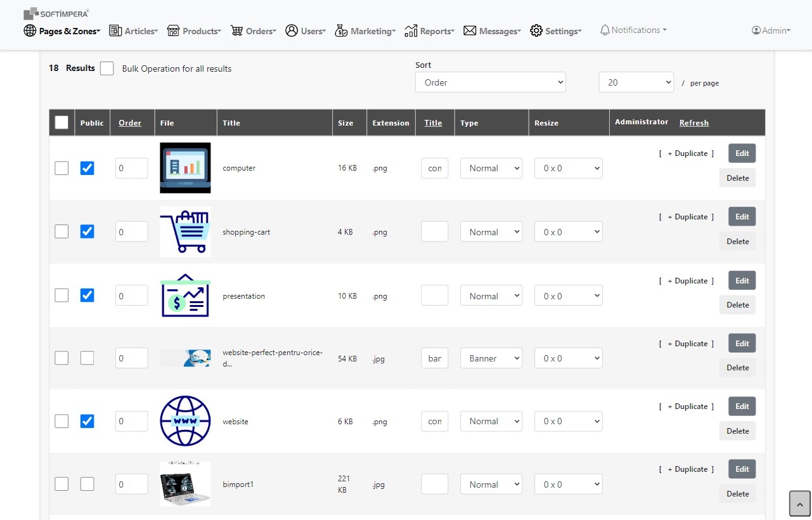This screenshot has height=520, width=812.
Task: Tick the select-all checkbox in table header
Action: pos(61,122)
